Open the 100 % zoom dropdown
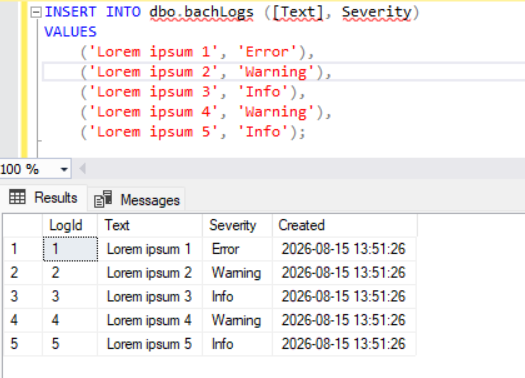The width and height of the screenshot is (525, 378). pos(64,169)
